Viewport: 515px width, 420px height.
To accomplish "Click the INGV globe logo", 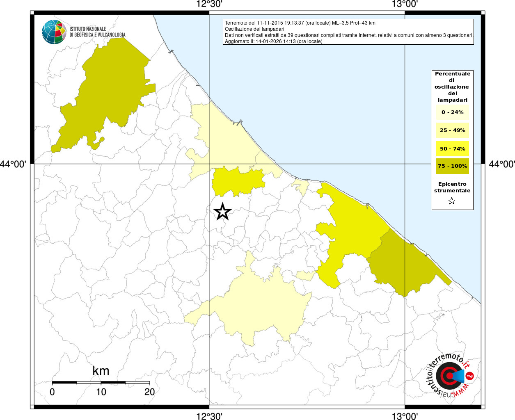I will [54, 32].
